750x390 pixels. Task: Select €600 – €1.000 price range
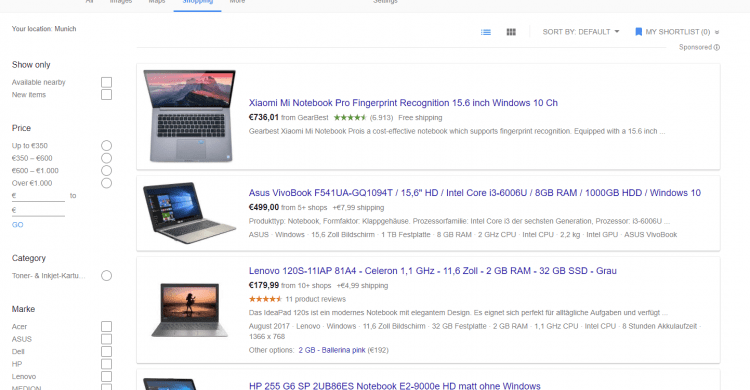click(106, 170)
